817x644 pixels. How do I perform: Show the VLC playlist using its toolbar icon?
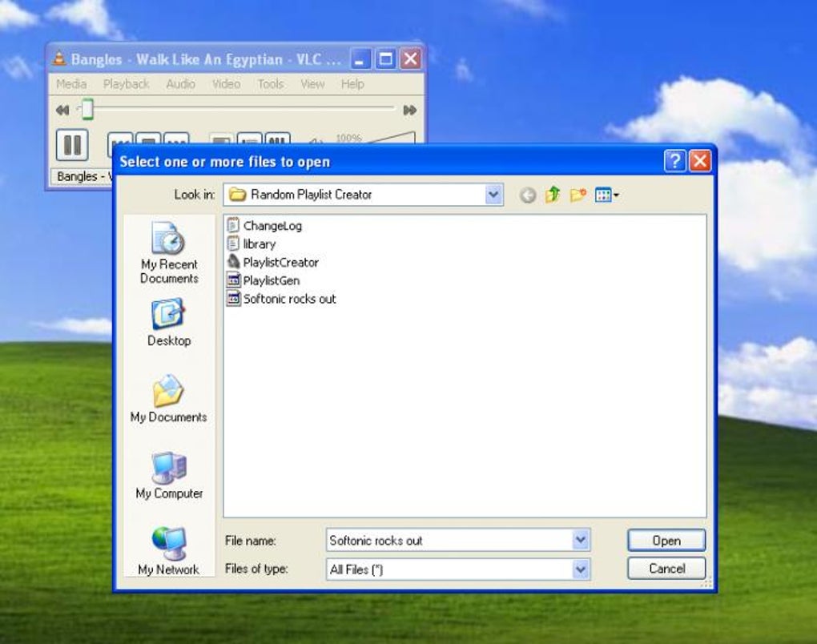click(x=250, y=139)
